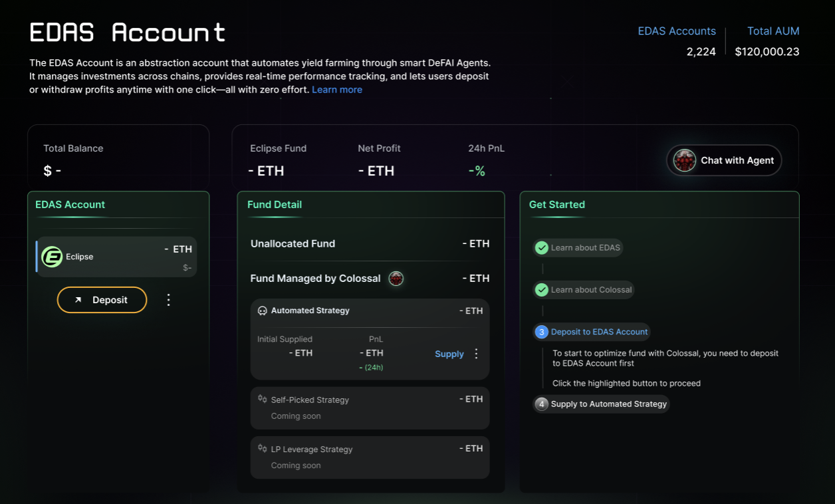Click the Total AUM label
The width and height of the screenshot is (835, 504).
(773, 31)
